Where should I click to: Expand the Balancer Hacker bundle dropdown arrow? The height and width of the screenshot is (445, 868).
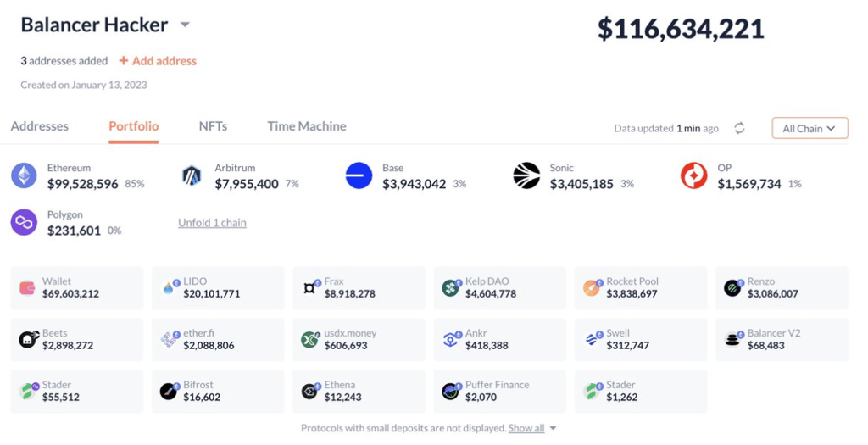(185, 25)
